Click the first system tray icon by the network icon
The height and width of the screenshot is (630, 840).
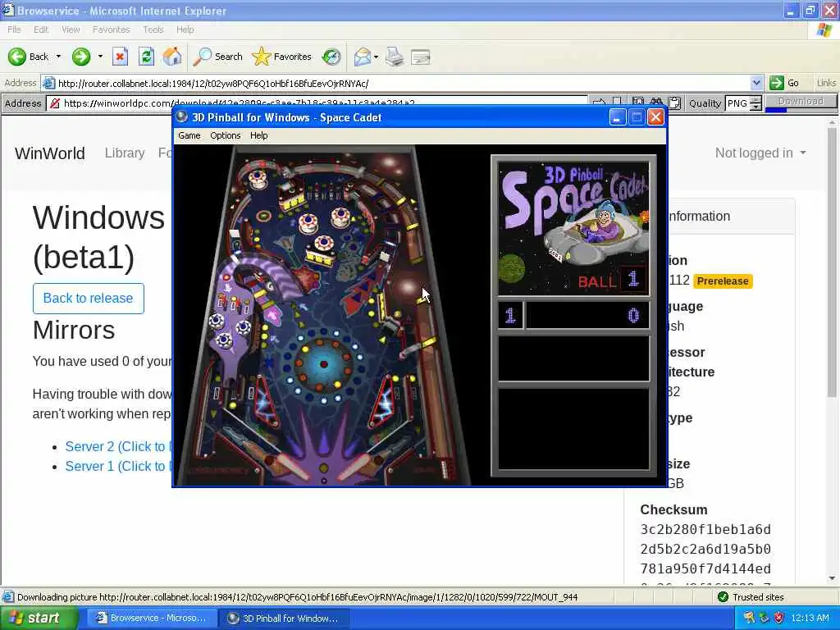748,619
